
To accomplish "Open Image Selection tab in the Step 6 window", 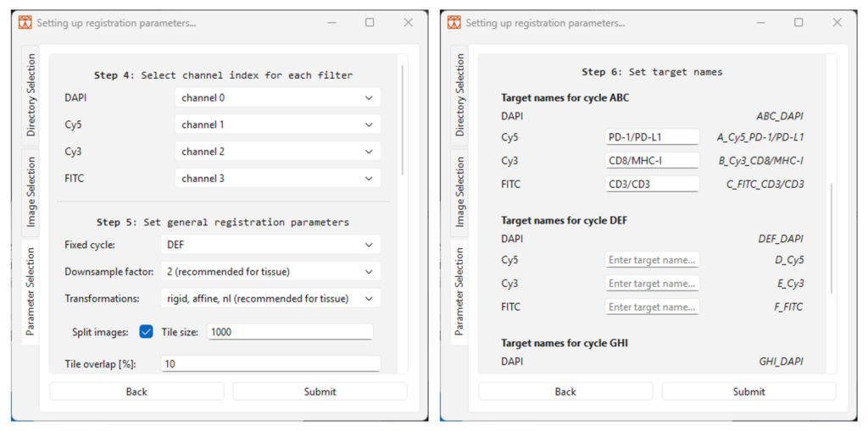I will pos(459,191).
